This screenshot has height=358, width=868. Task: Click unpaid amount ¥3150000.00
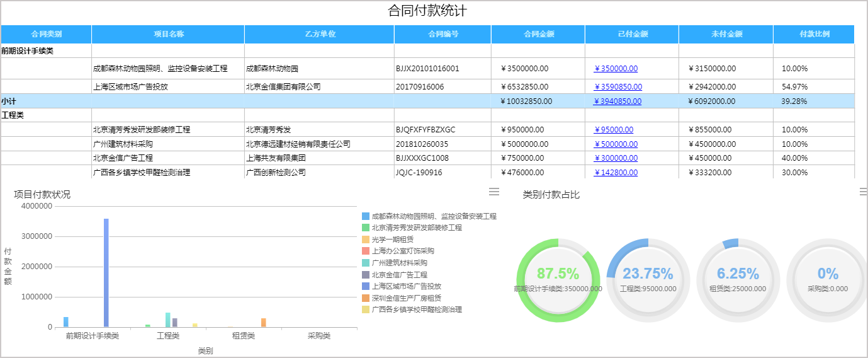(712, 68)
